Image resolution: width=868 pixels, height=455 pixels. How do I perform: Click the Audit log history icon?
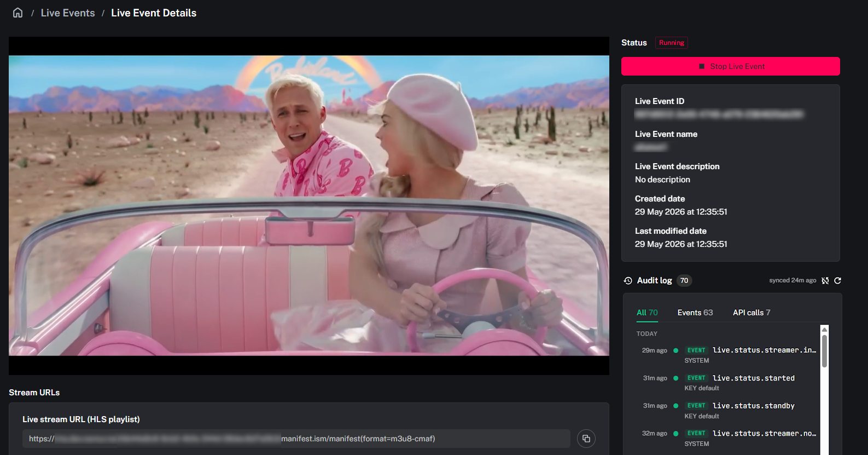pyautogui.click(x=628, y=281)
